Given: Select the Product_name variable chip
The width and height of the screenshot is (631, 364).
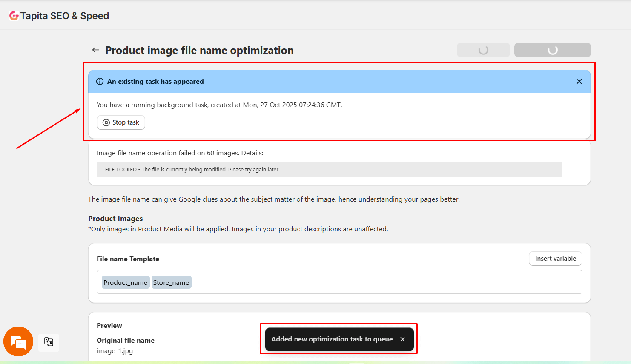Looking at the screenshot, I should 125,282.
